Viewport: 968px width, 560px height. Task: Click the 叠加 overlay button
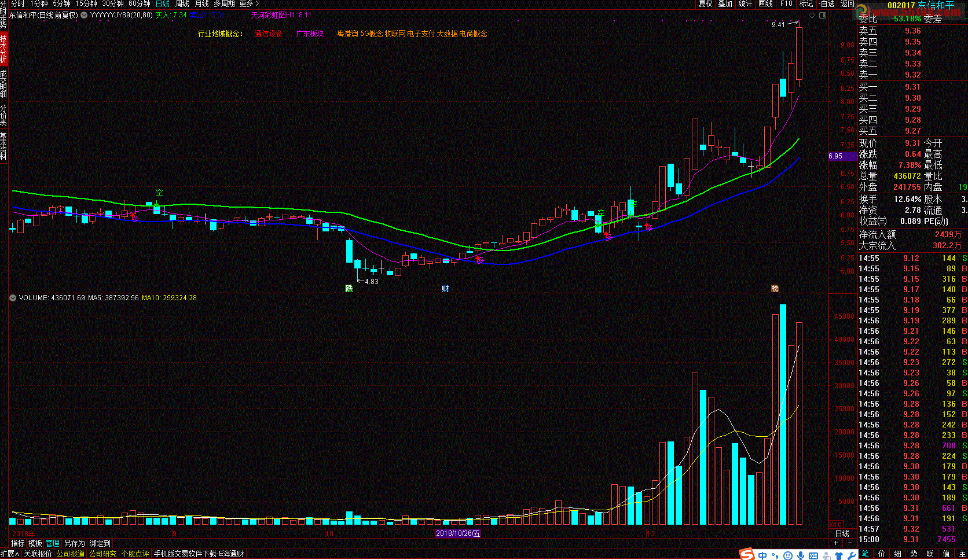tap(725, 3)
